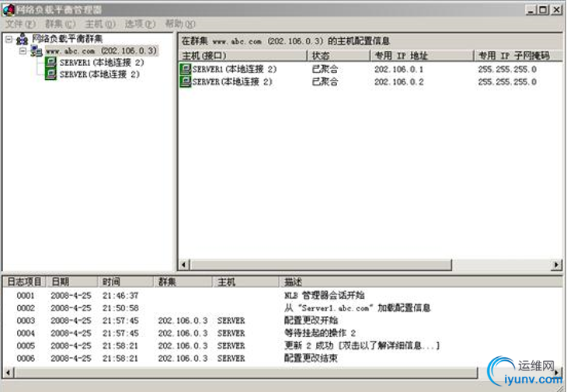Click 配置更改结束 log description
The height and width of the screenshot is (392, 567).
click(x=311, y=359)
